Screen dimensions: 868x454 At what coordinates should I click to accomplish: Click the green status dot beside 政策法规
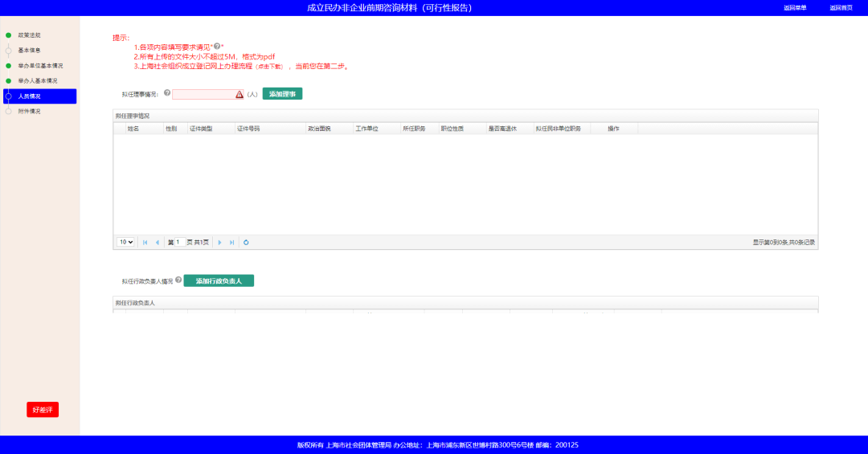8,35
